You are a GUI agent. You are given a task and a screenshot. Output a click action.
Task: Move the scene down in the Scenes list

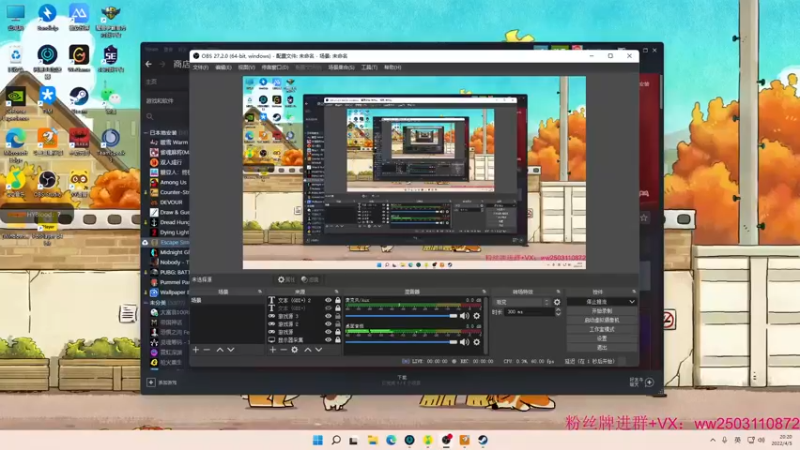tap(231, 350)
